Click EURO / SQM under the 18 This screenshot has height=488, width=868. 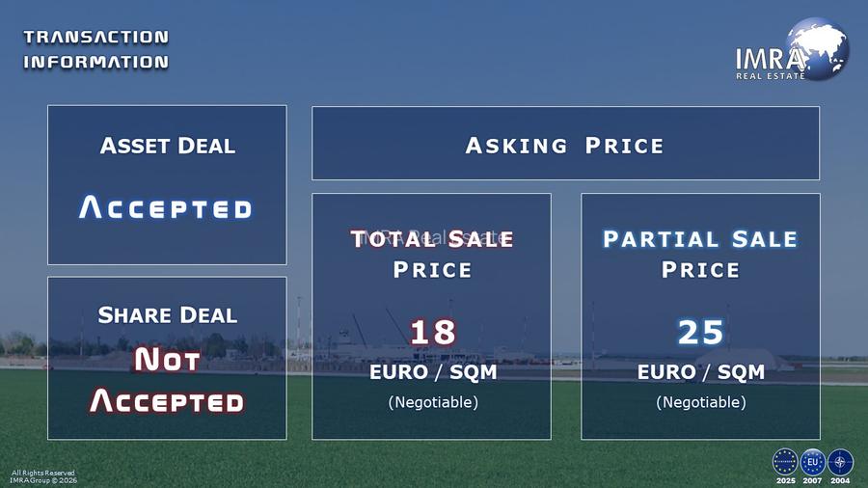click(x=432, y=372)
